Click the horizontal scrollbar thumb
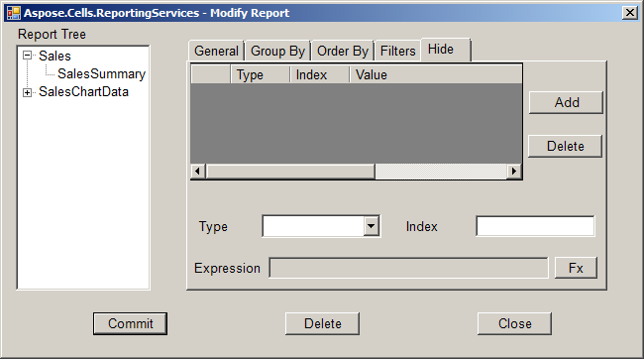Image resolution: width=644 pixels, height=359 pixels. pyautogui.click(x=290, y=171)
